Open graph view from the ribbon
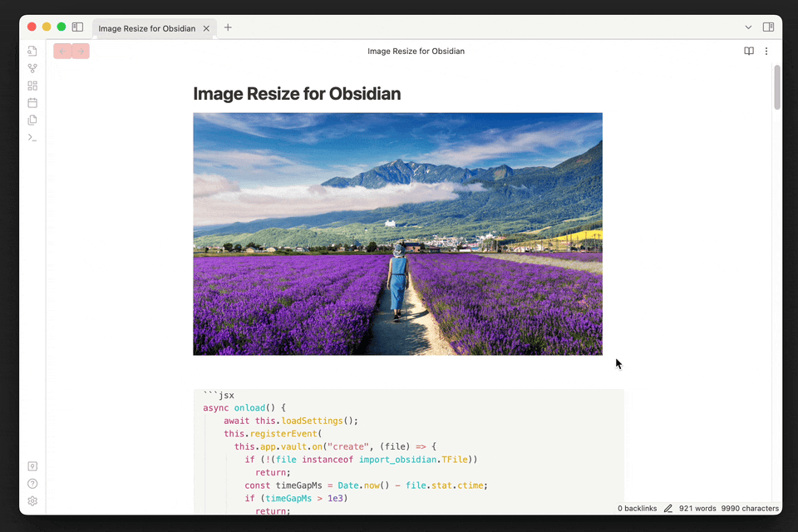The width and height of the screenshot is (798, 532). (x=32, y=68)
